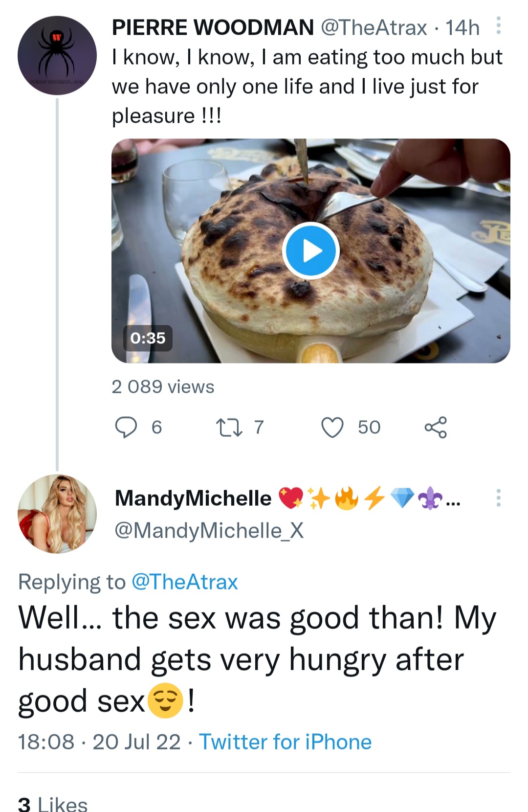Tap the share icon on tweet

[435, 427]
